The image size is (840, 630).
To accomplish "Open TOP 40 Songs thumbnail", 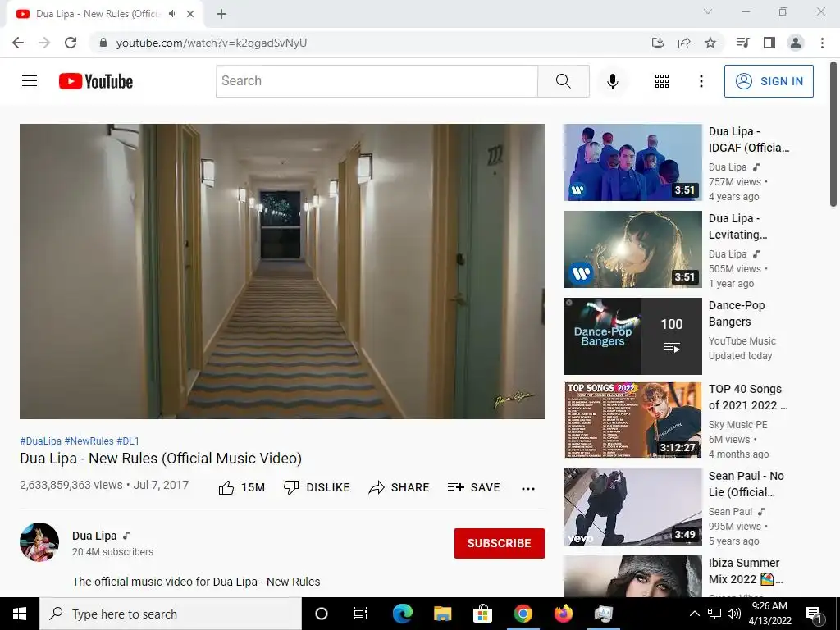I will point(633,420).
